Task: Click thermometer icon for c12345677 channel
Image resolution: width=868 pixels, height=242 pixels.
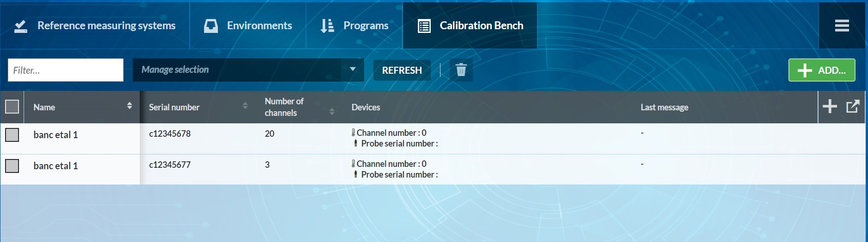Action: click(x=353, y=164)
